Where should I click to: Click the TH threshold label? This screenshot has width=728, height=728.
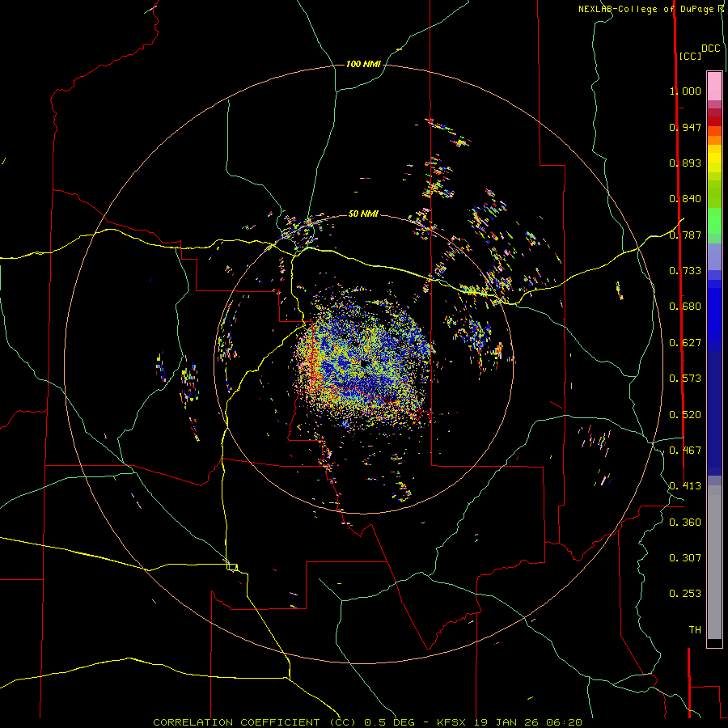(695, 630)
